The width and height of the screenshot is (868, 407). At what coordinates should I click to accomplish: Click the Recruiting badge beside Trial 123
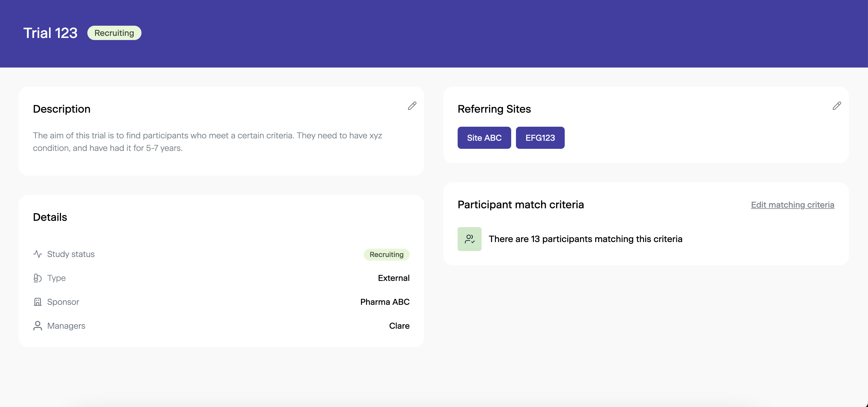[114, 33]
